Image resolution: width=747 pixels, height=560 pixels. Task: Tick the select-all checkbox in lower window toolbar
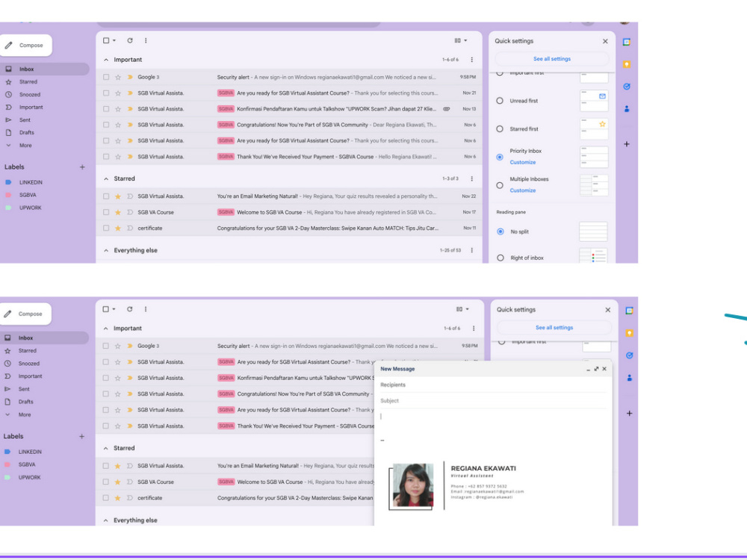[106, 309]
